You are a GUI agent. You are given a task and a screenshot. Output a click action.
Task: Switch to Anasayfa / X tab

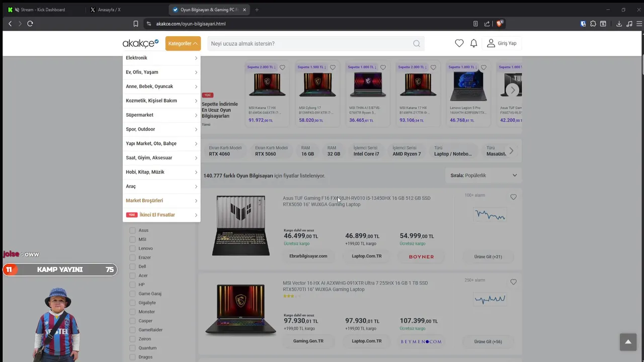coord(125,10)
